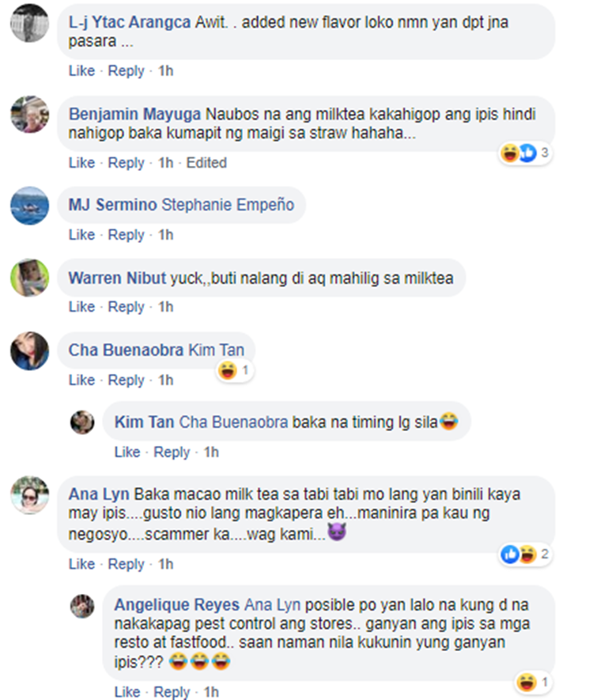
Task: View edit history via Edited label
Action: pyautogui.click(x=206, y=163)
